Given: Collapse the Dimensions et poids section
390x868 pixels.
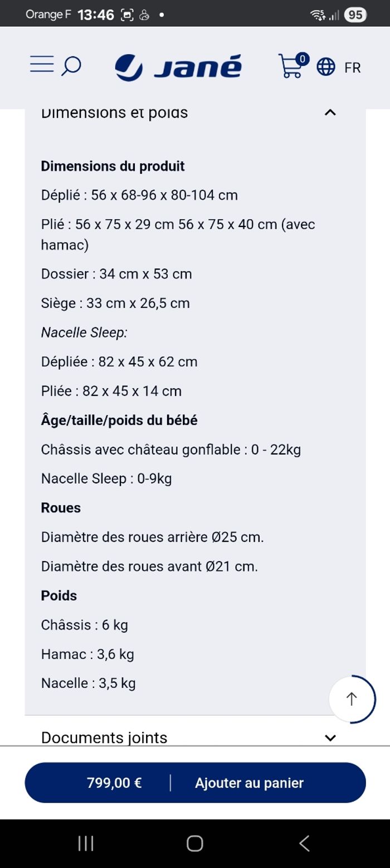Looking at the screenshot, I should 330,113.
